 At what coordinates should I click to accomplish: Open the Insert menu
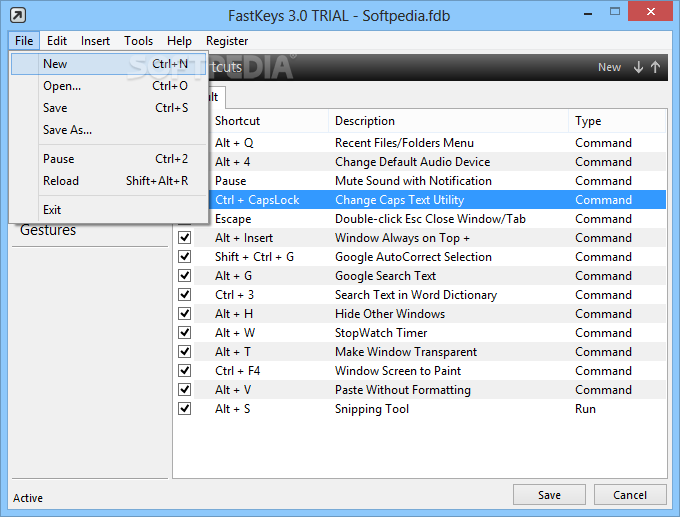click(95, 41)
